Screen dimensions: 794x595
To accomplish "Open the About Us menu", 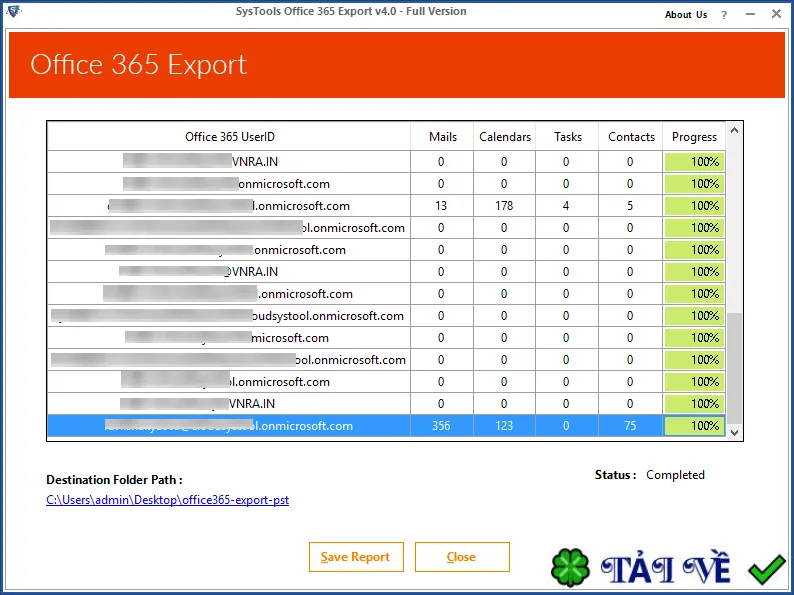I will point(686,15).
